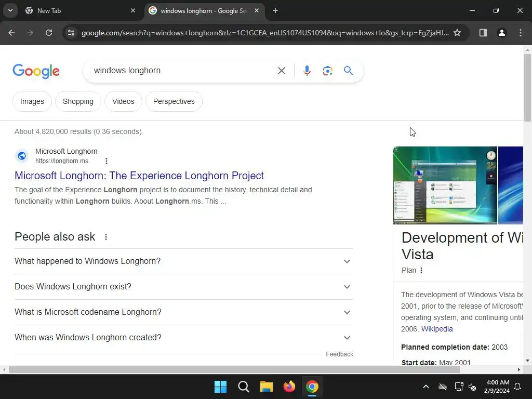This screenshot has width=532, height=399.
Task: Click the cloud sync tray icon
Action: [x=443, y=387]
